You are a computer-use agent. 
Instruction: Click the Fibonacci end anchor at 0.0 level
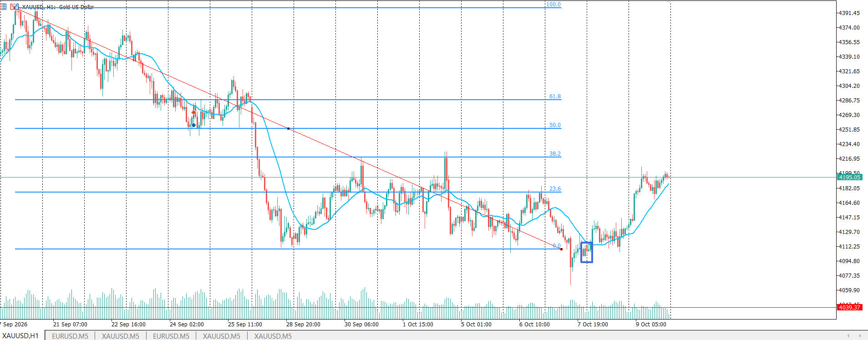561,249
